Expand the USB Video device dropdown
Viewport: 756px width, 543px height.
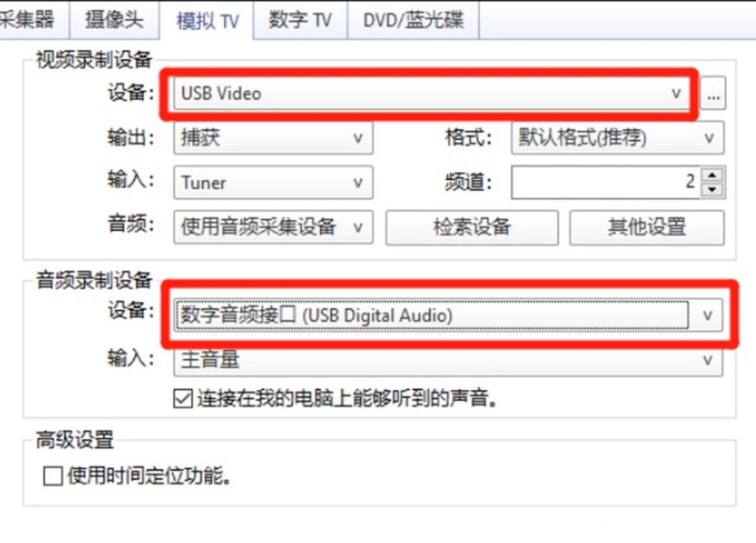tap(432, 94)
